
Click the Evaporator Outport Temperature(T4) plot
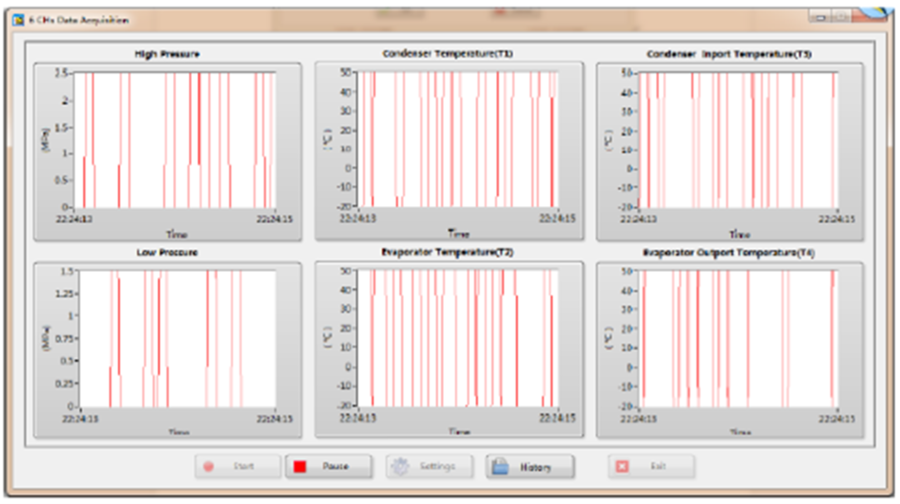[740, 338]
